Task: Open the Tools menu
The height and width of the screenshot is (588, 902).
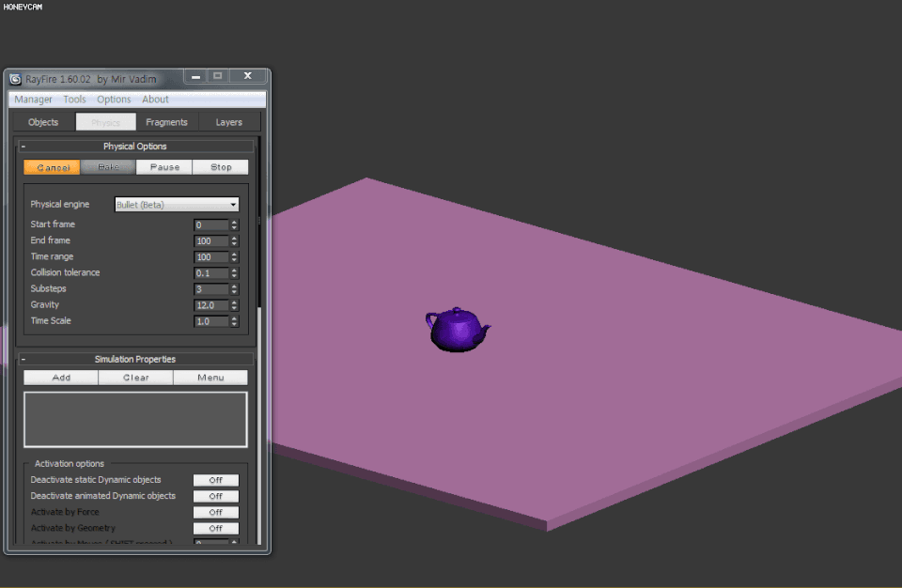Action: [74, 100]
